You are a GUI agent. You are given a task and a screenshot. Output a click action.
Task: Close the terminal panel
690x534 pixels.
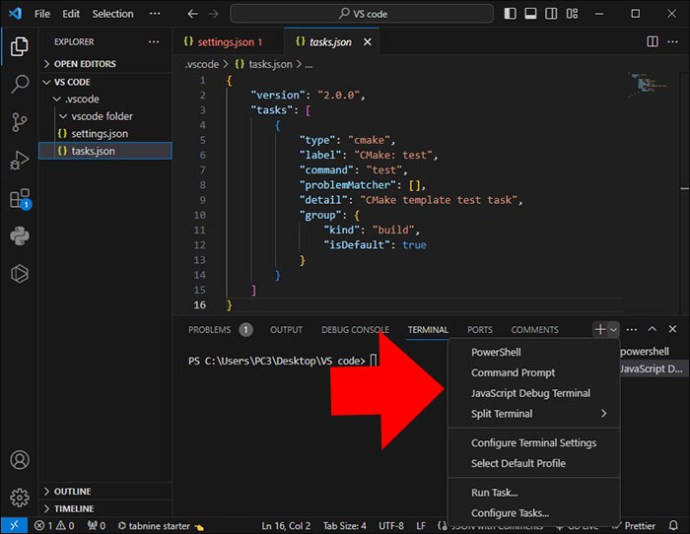pyautogui.click(x=672, y=329)
